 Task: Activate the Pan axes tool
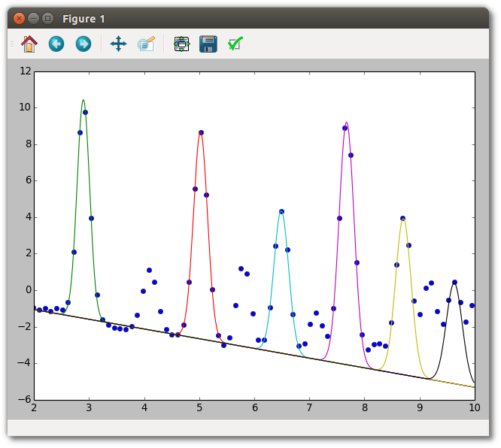118,44
